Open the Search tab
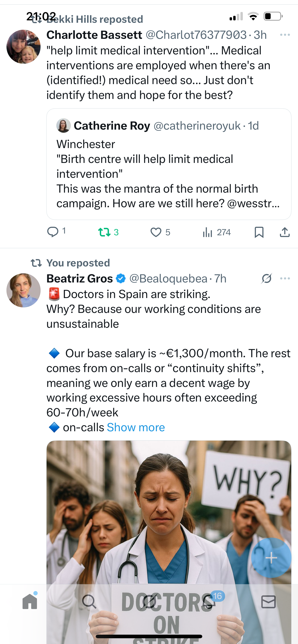This screenshot has width=298, height=644. click(89, 602)
